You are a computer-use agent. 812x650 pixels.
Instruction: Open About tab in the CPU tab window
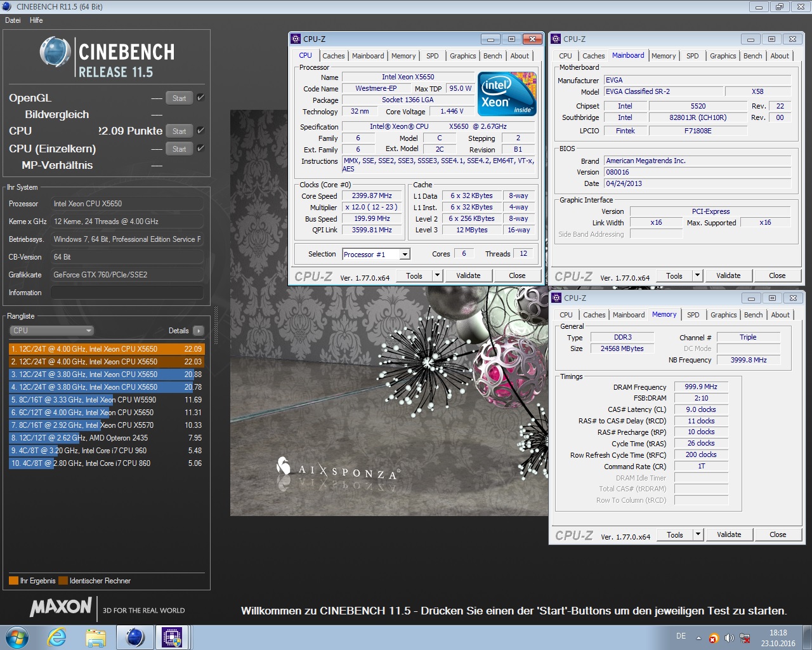[520, 56]
